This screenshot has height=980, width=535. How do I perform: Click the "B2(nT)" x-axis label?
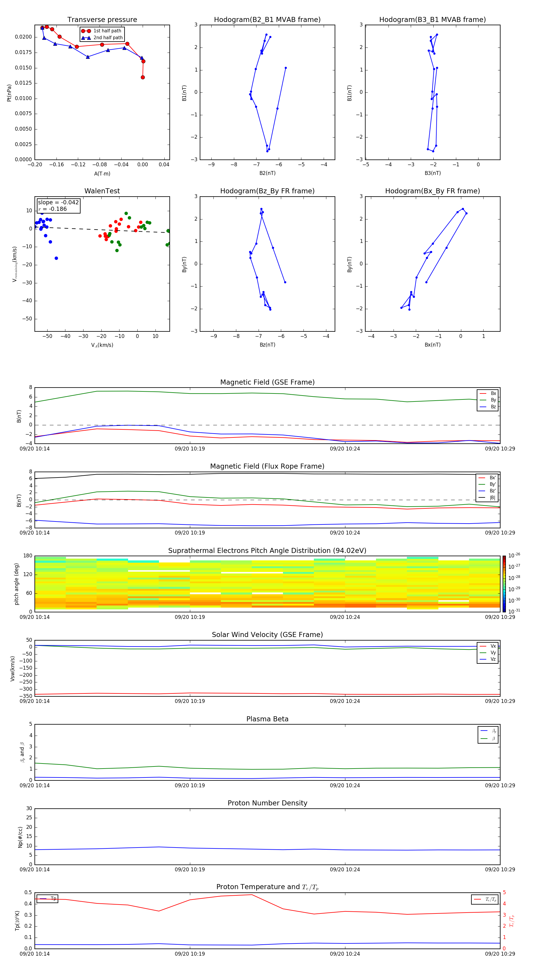click(267, 173)
